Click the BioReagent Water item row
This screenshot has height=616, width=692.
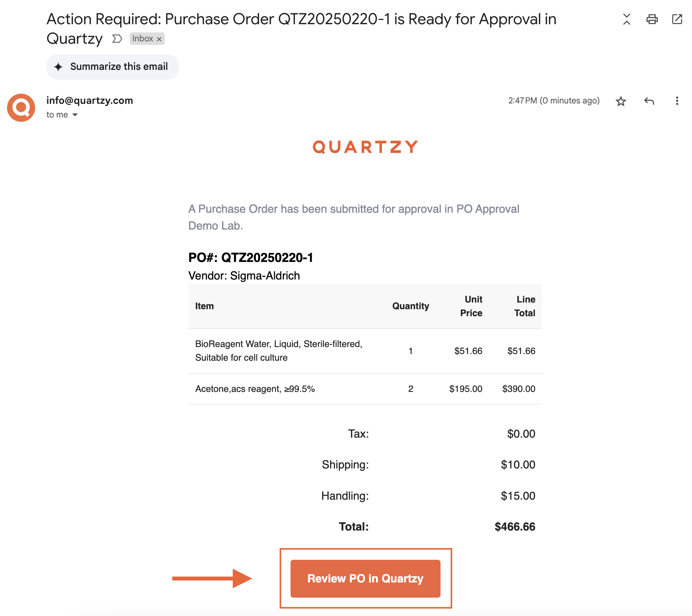pos(365,351)
